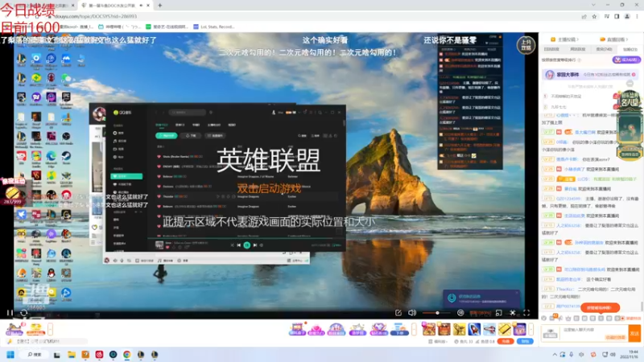Switch to the second browser tab
This screenshot has height=362, width=644.
coord(115,6)
